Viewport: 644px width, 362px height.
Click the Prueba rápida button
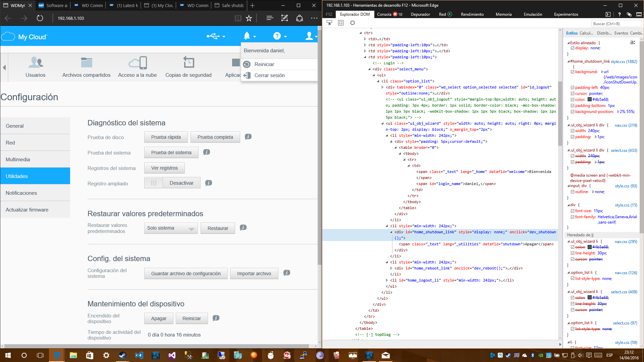pyautogui.click(x=166, y=137)
